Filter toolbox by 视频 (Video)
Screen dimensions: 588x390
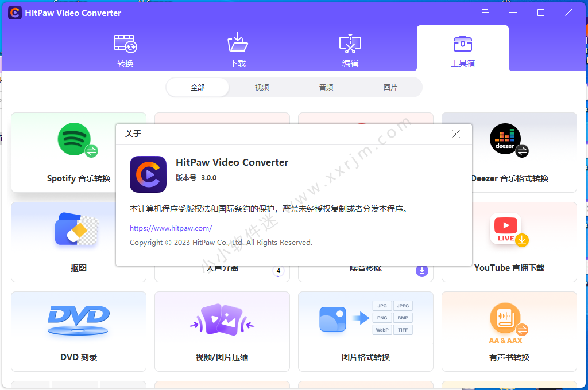coord(262,88)
